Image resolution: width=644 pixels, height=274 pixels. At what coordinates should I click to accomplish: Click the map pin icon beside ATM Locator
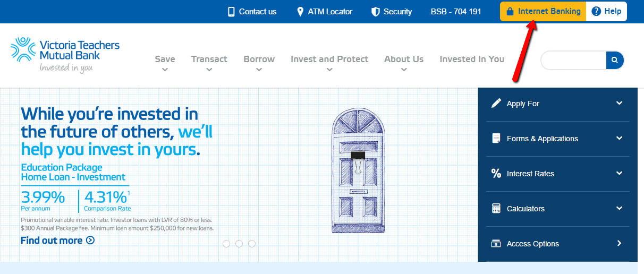(300, 12)
